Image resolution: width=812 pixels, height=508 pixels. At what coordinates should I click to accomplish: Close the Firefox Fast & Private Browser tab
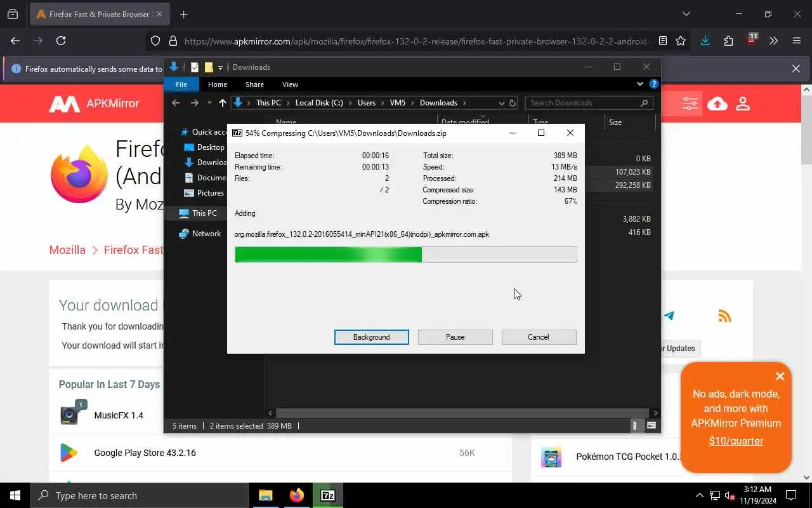[159, 14]
